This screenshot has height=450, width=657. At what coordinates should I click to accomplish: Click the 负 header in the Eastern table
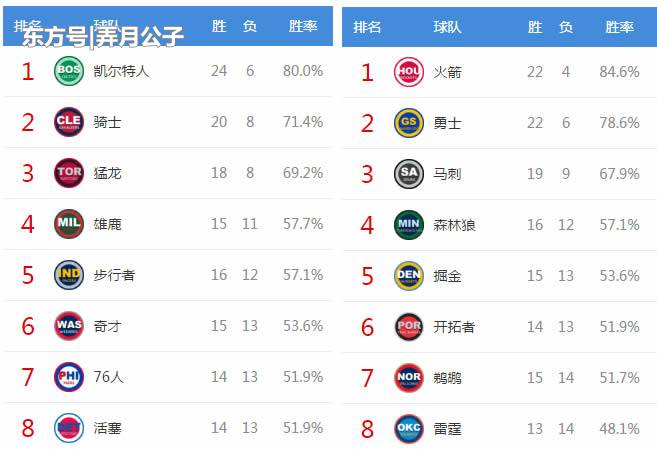(x=250, y=27)
